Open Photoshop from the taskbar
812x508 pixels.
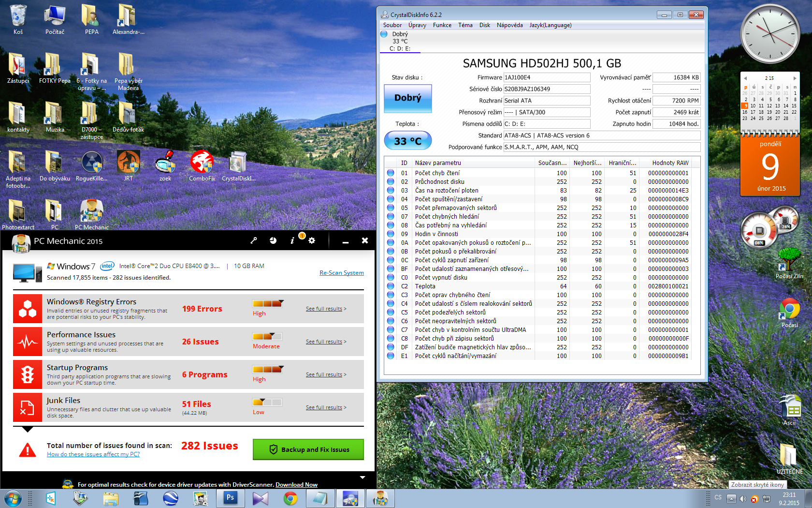point(231,498)
